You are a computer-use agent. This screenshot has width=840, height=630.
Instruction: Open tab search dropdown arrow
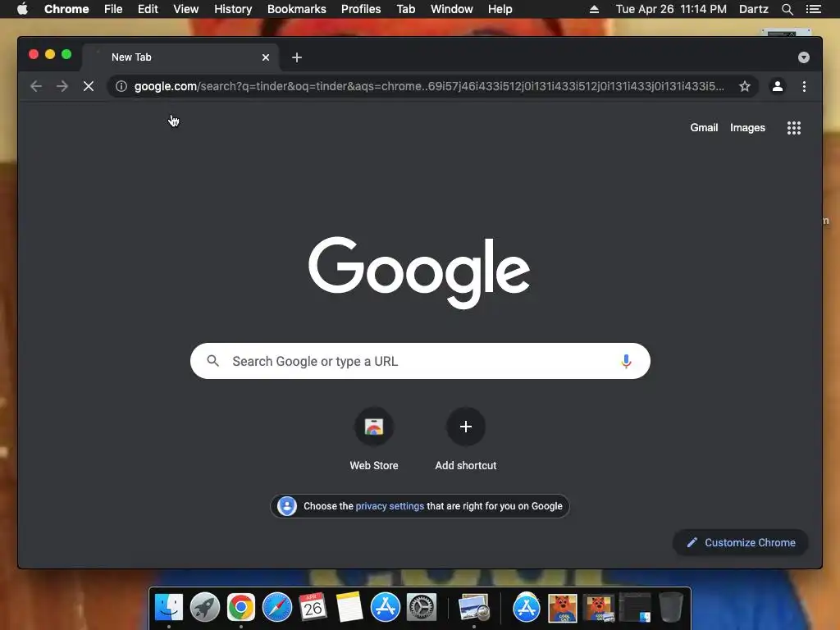804,57
